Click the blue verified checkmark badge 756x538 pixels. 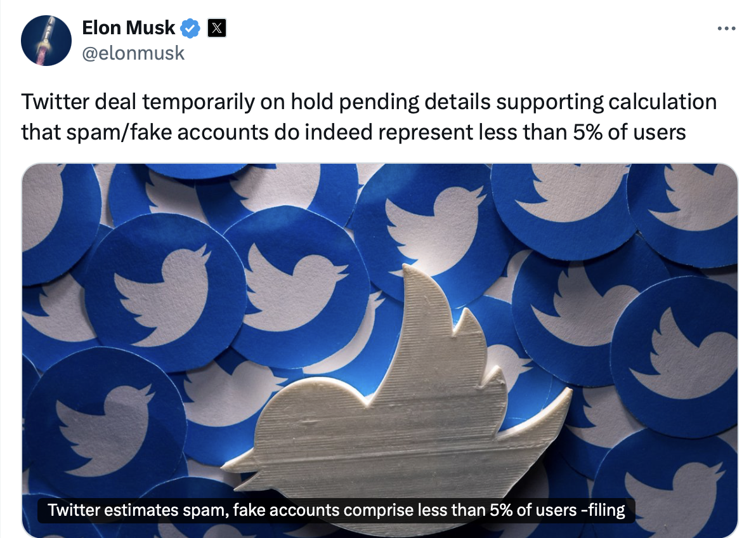pyautogui.click(x=191, y=28)
